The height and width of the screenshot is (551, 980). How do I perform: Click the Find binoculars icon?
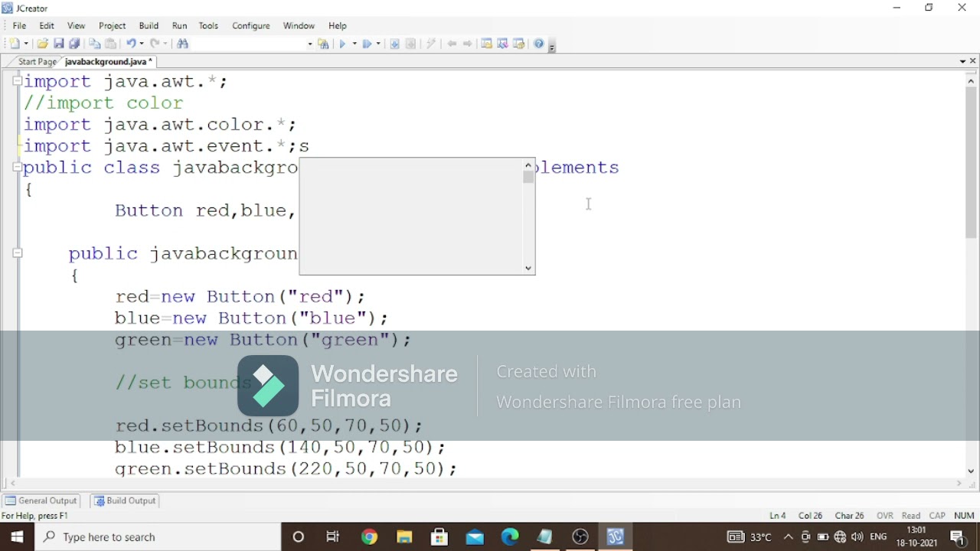(182, 44)
